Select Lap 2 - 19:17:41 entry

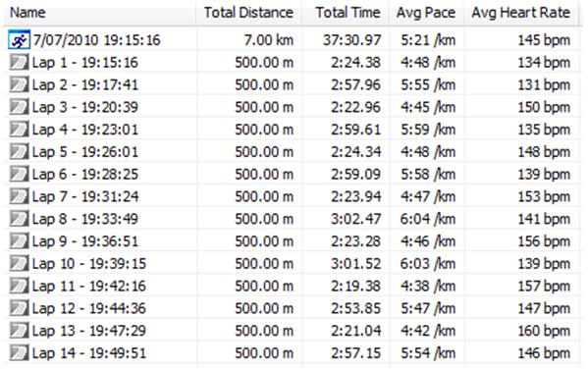[85, 85]
